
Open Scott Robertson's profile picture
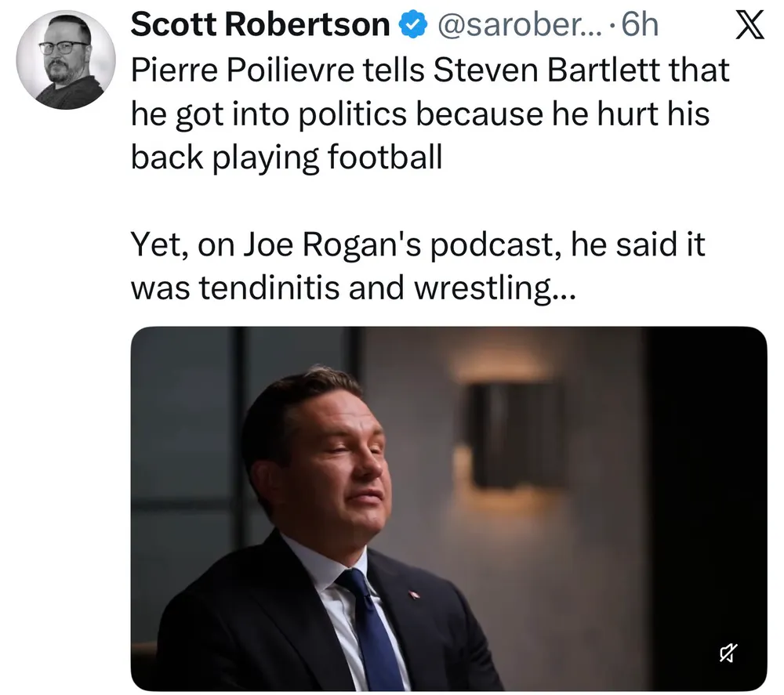click(66, 60)
